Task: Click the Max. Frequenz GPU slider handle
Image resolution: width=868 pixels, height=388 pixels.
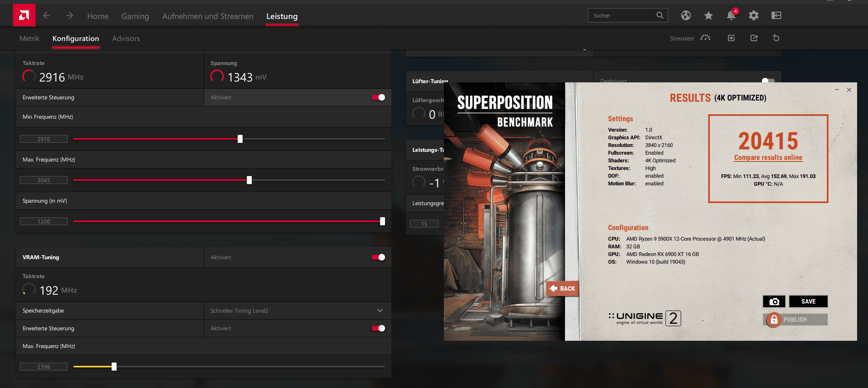Action: 249,180
